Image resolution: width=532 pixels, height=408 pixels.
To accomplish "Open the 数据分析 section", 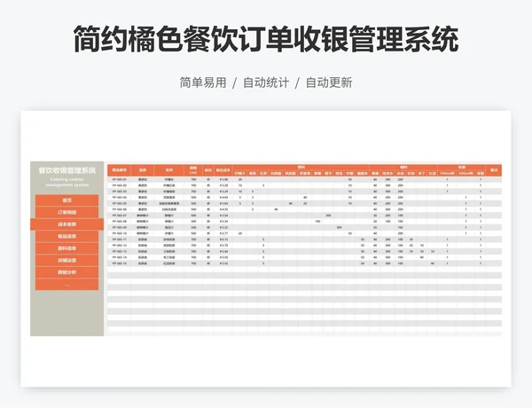I will tap(67, 273).
